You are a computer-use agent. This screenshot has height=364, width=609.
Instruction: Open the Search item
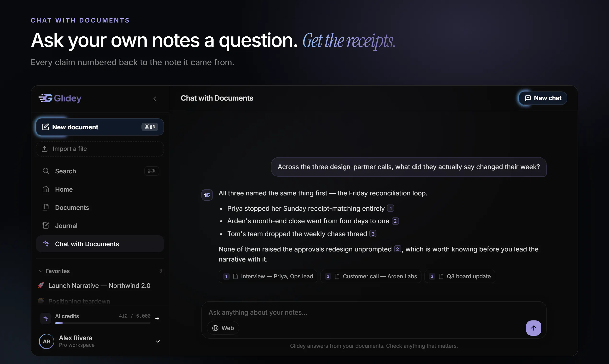(x=100, y=171)
